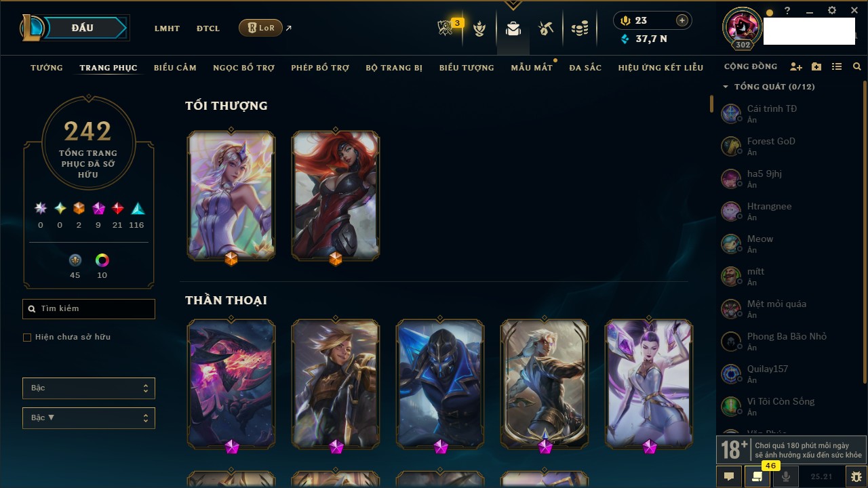
Task: Switch to the BIỂU CẢM tab
Action: tap(175, 68)
